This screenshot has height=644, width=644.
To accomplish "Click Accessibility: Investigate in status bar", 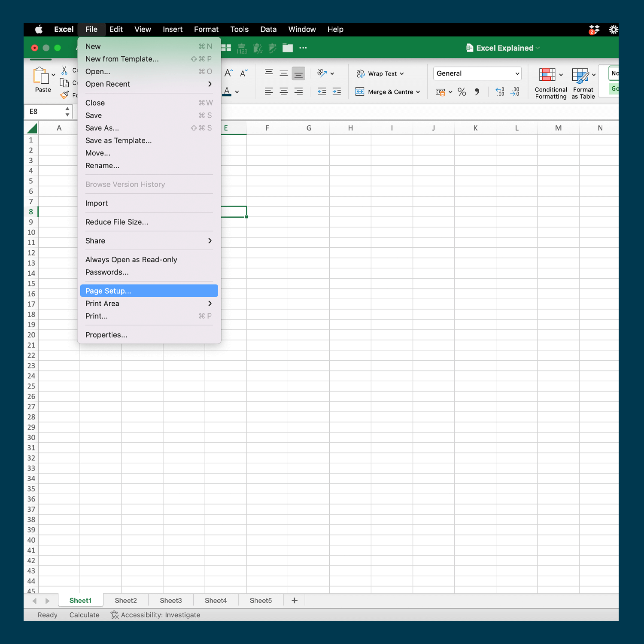I will click(155, 615).
